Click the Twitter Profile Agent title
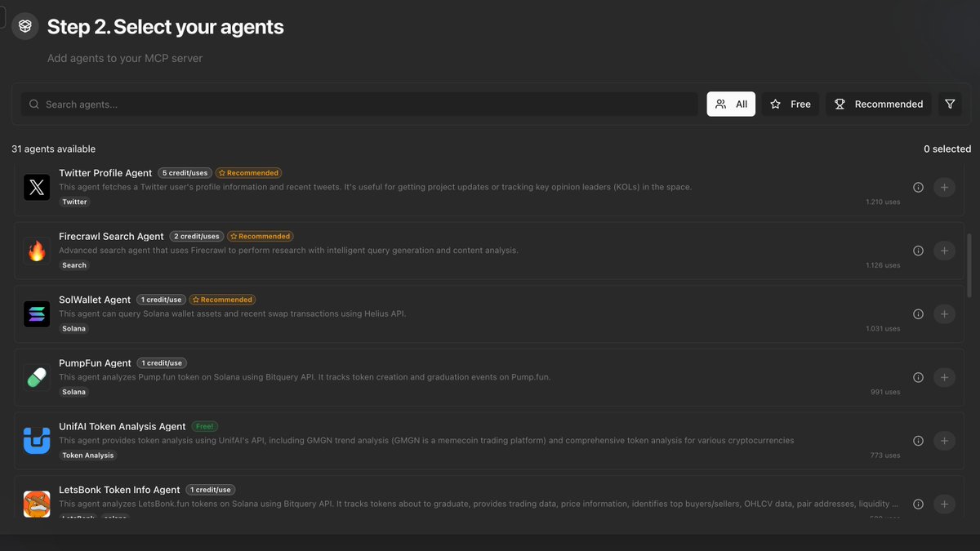The height and width of the screenshot is (551, 980). point(105,173)
